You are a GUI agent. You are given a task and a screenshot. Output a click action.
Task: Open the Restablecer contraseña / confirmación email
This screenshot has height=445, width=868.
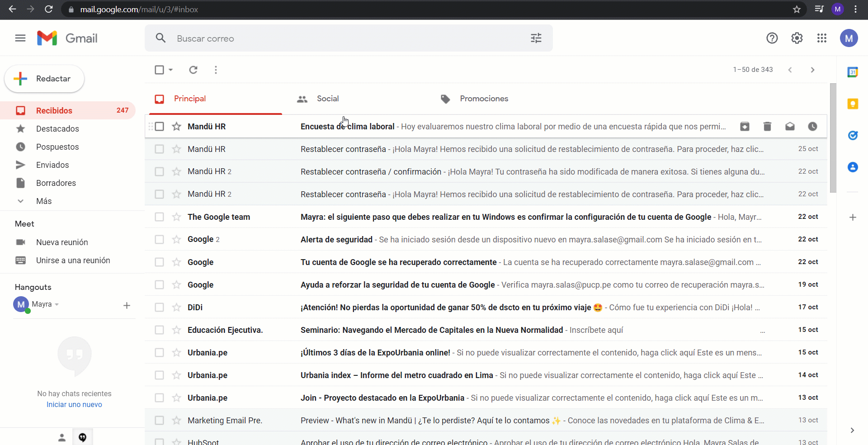pos(486,172)
